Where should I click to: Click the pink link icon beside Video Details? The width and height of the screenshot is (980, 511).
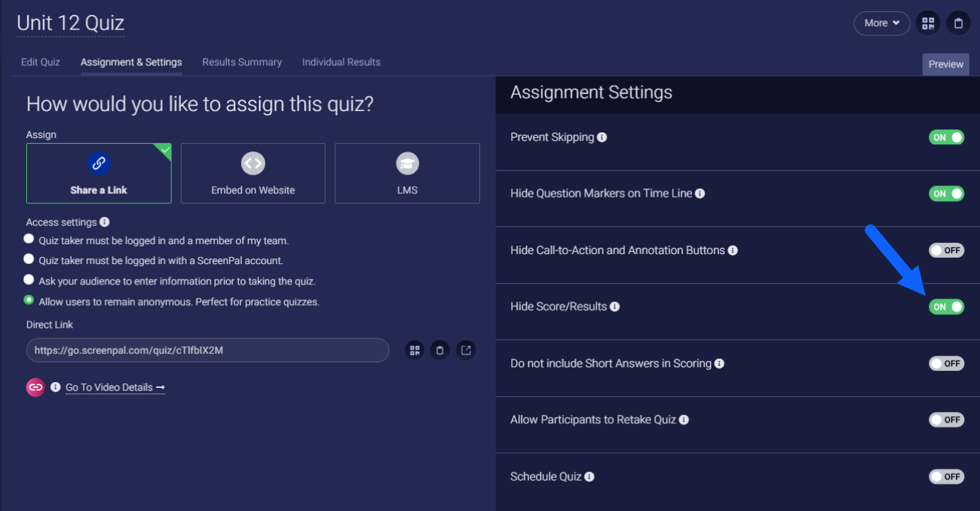[x=35, y=387]
